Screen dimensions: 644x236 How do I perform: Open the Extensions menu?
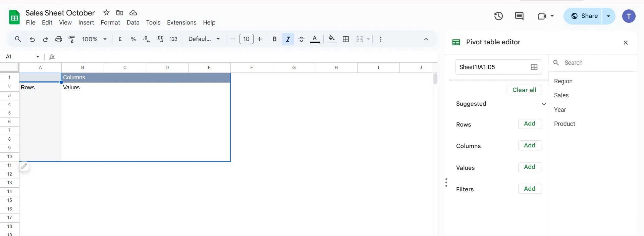[x=182, y=22]
